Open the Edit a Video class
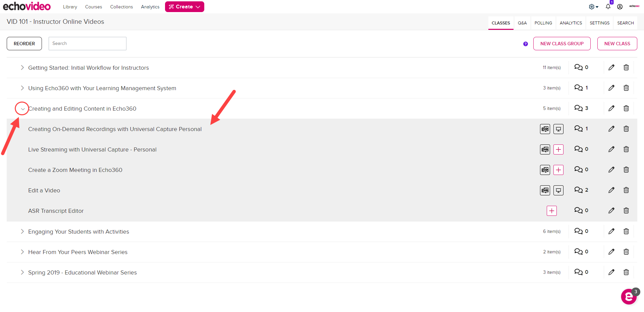 pyautogui.click(x=44, y=190)
